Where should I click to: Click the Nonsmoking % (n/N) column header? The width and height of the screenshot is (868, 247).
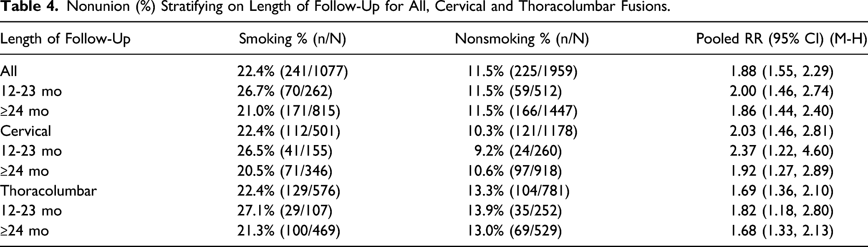(x=522, y=39)
